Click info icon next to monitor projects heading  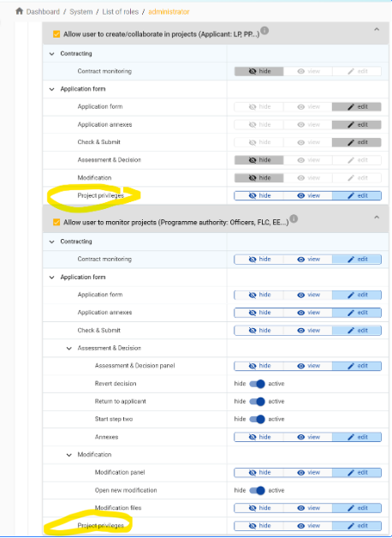click(294, 219)
